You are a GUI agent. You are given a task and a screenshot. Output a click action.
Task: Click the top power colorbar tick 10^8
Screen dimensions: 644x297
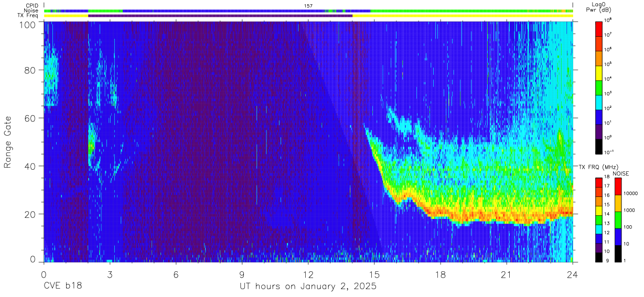coord(608,20)
